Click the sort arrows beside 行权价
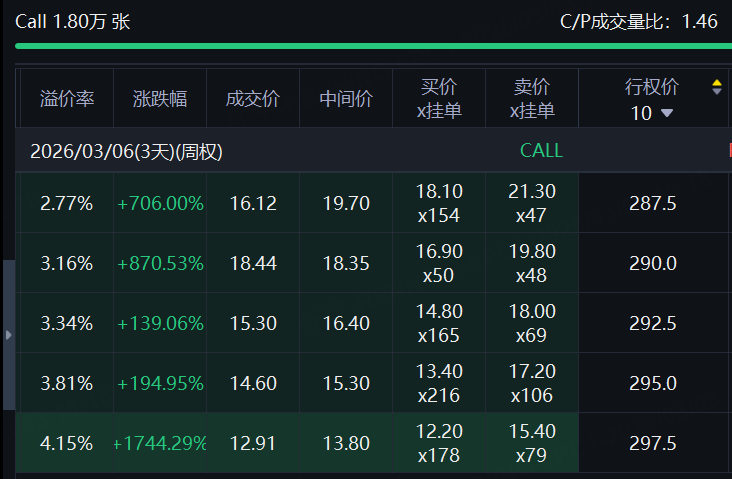 pos(716,87)
